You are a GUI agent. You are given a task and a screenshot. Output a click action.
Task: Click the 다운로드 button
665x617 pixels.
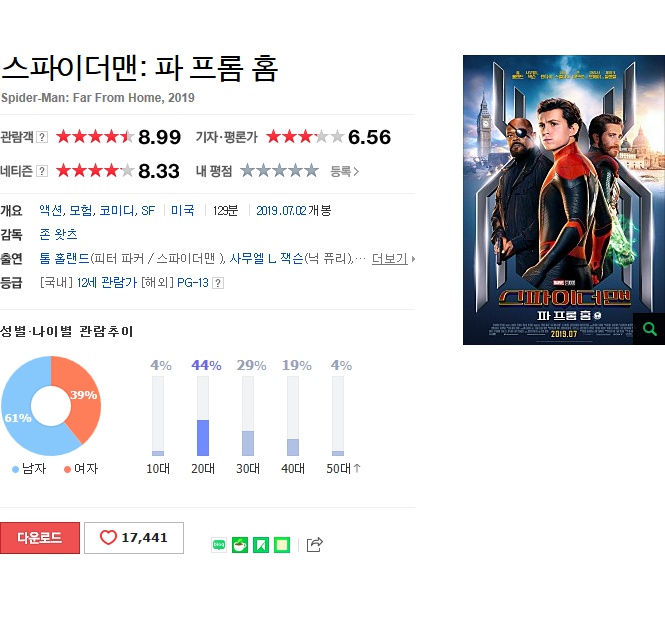pyautogui.click(x=40, y=538)
